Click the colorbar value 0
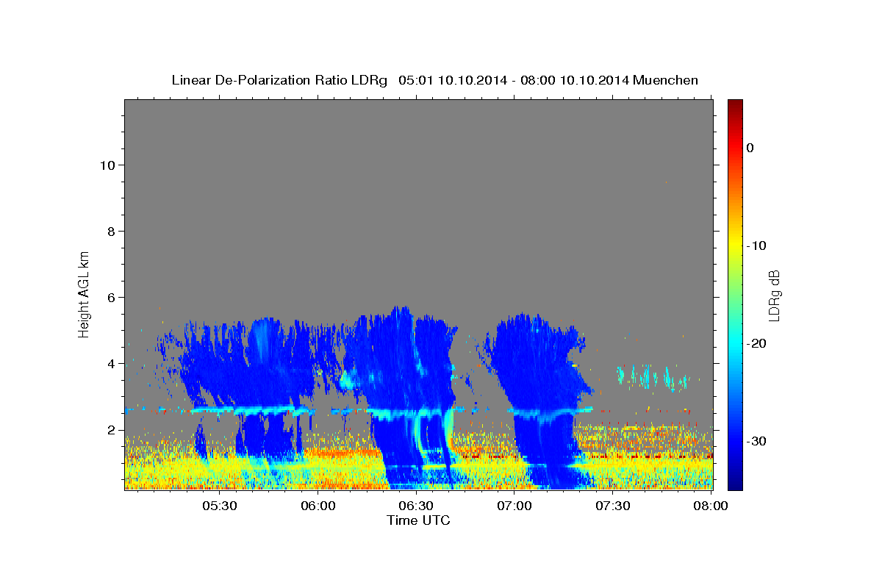This screenshot has height=588, width=882. [x=750, y=148]
